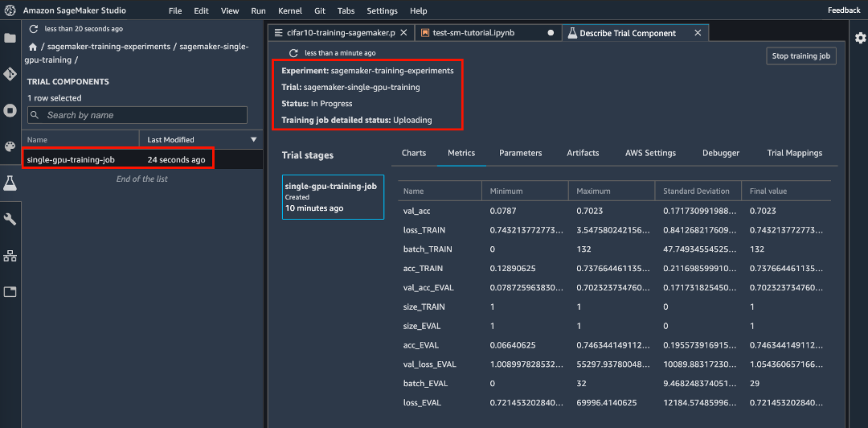This screenshot has height=428, width=868.
Task: Click unsaved dot on test-sm-tutorial.ipynb tab
Action: 551,33
